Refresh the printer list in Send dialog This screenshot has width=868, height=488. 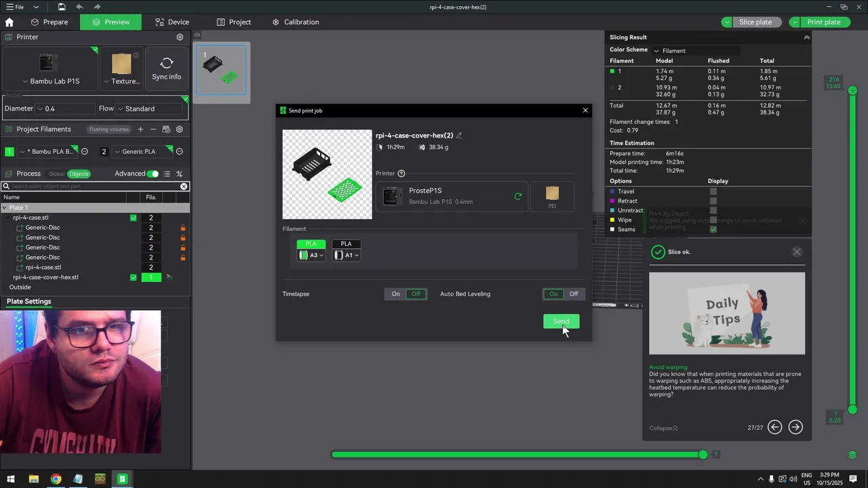[518, 197]
